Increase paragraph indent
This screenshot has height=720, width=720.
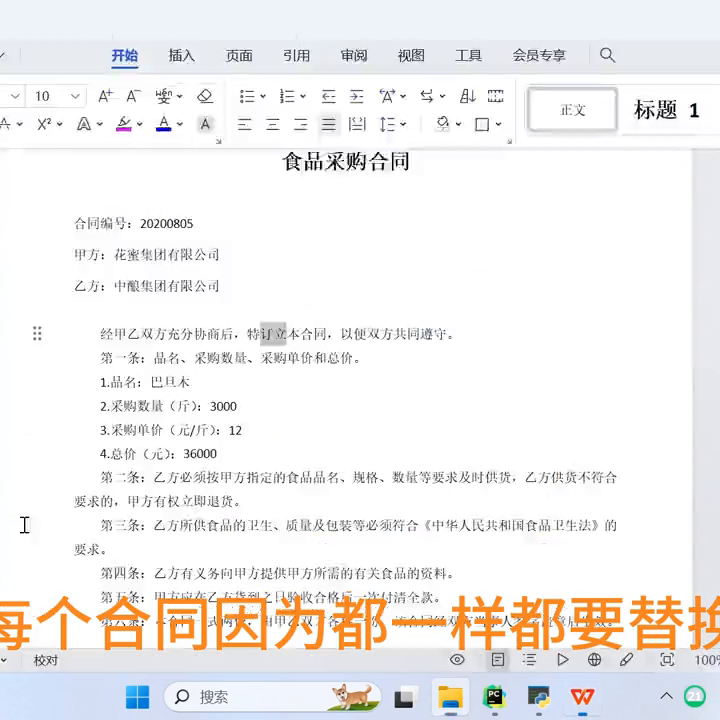(356, 96)
